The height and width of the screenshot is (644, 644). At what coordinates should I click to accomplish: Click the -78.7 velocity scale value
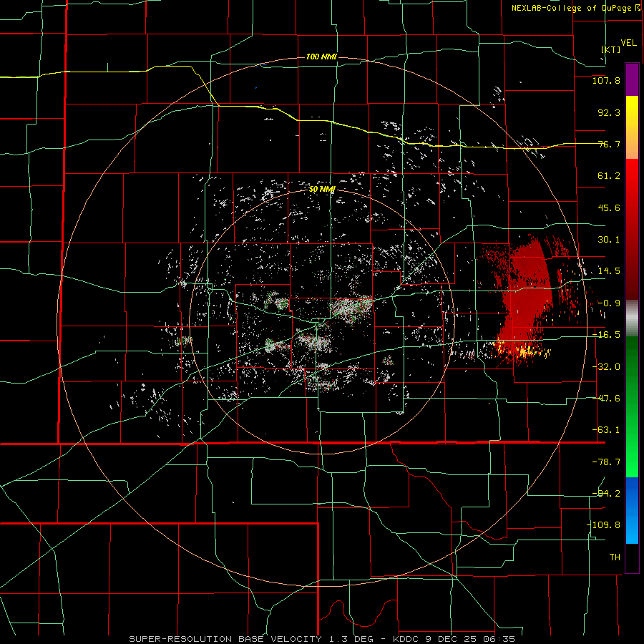(x=606, y=462)
